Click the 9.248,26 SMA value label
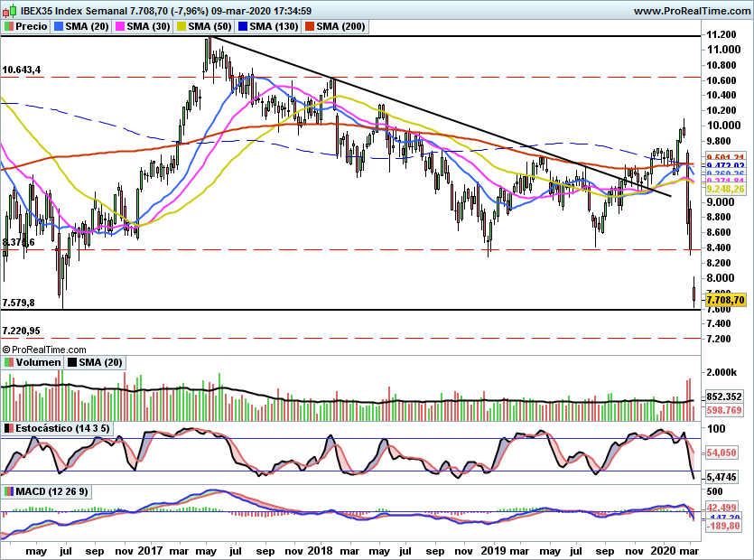This screenshot has width=754, height=560. point(726,190)
